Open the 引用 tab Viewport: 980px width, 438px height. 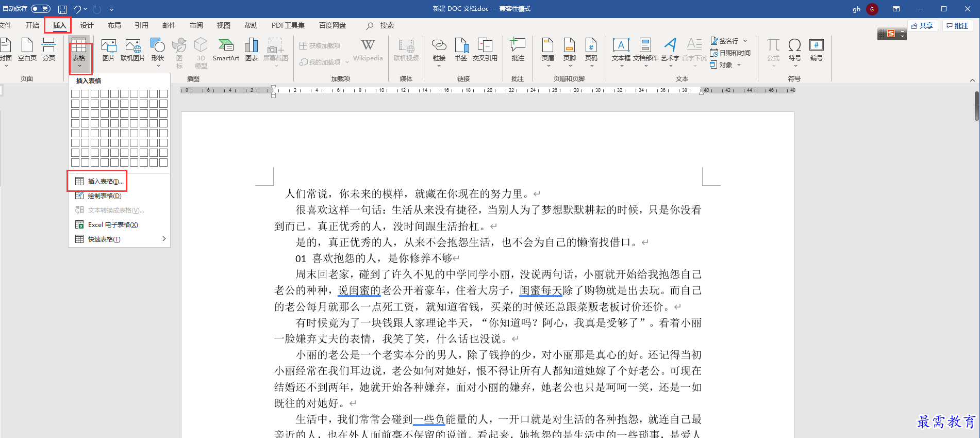(142, 25)
